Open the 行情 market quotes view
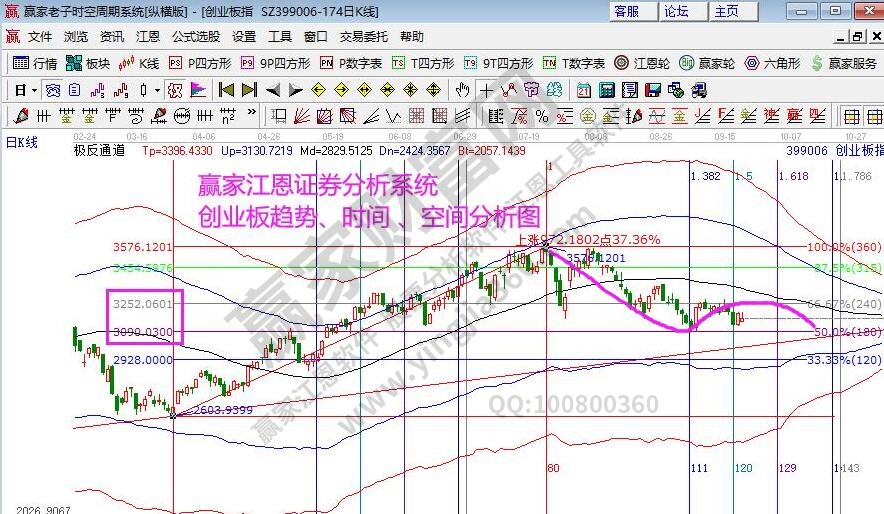 tap(34, 63)
